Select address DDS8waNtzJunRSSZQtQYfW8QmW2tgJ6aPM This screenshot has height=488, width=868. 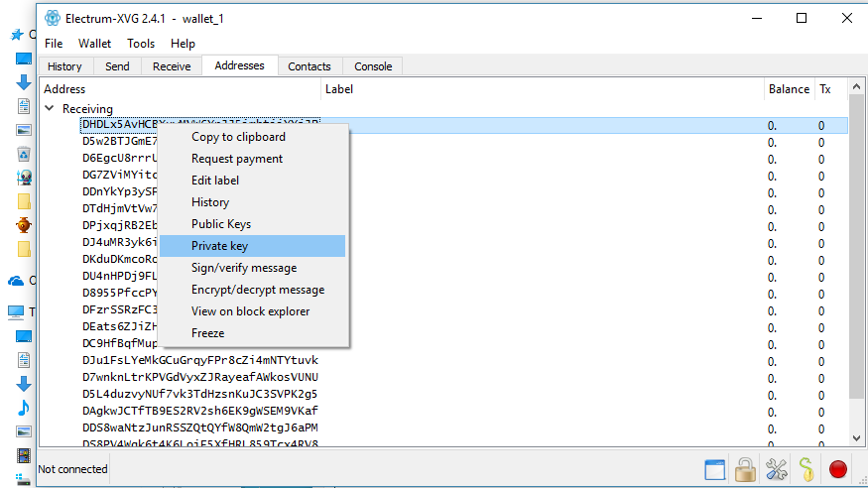click(200, 427)
